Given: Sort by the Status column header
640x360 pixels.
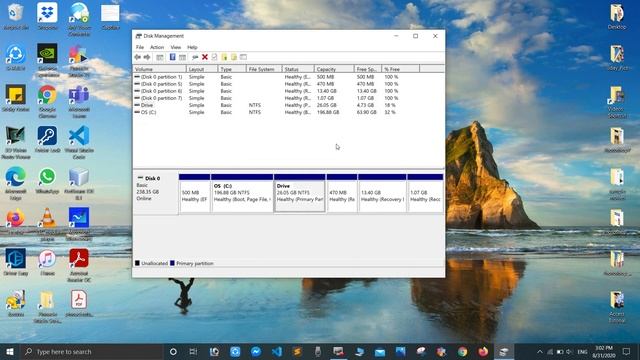Looking at the screenshot, I should 298,69.
